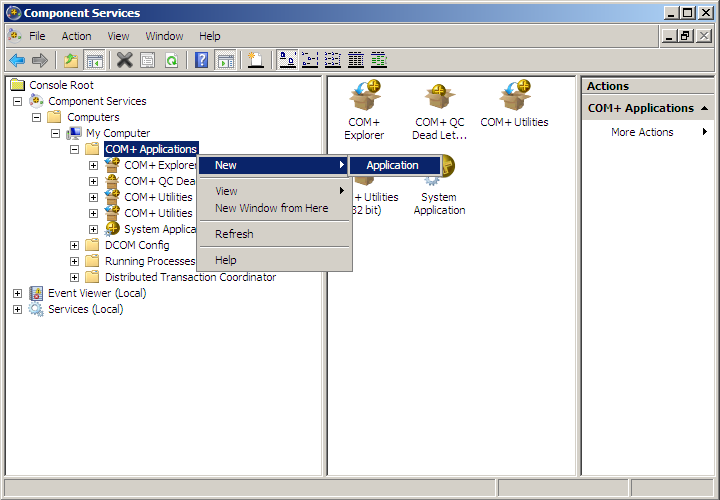Open the File menu
Image resolution: width=720 pixels, height=500 pixels.
(x=37, y=36)
